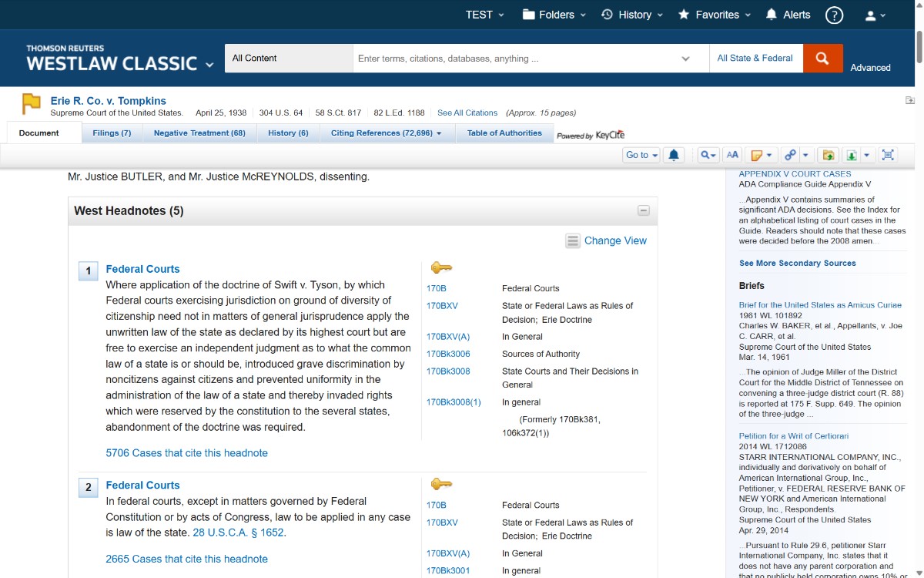Screen dimensions: 924x578
Task: Open the All Content dropdown
Action: tap(288, 59)
